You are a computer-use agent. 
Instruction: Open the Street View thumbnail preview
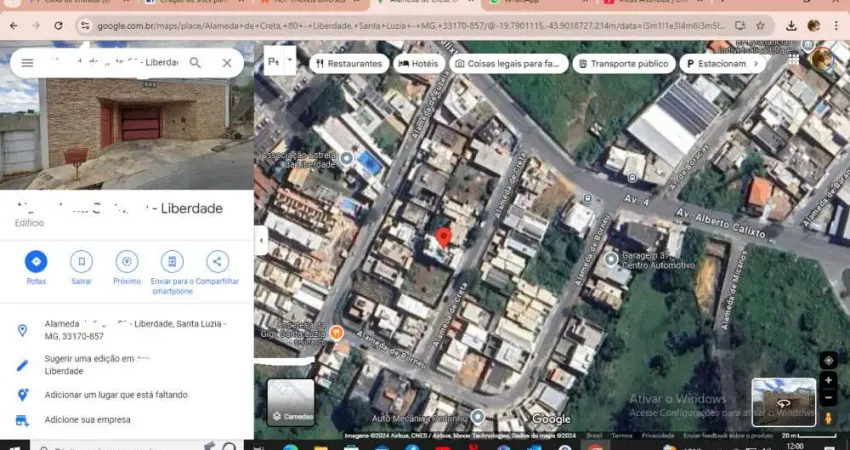click(784, 402)
